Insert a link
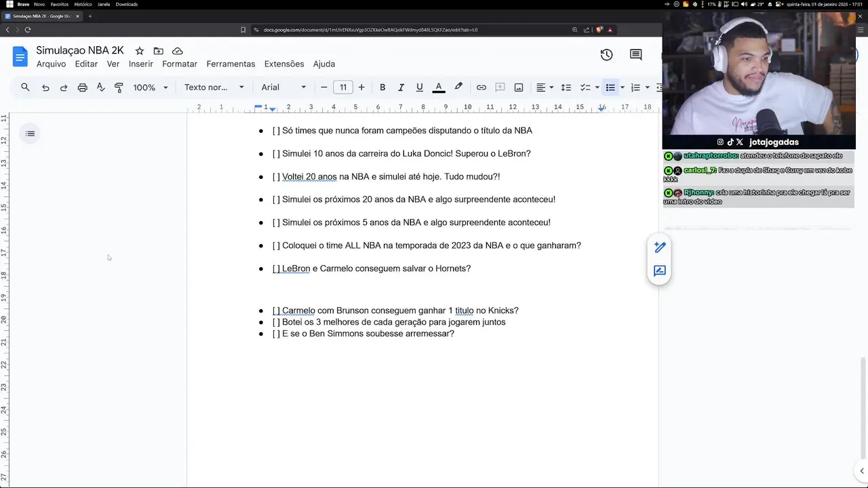The image size is (868, 488). tap(481, 87)
